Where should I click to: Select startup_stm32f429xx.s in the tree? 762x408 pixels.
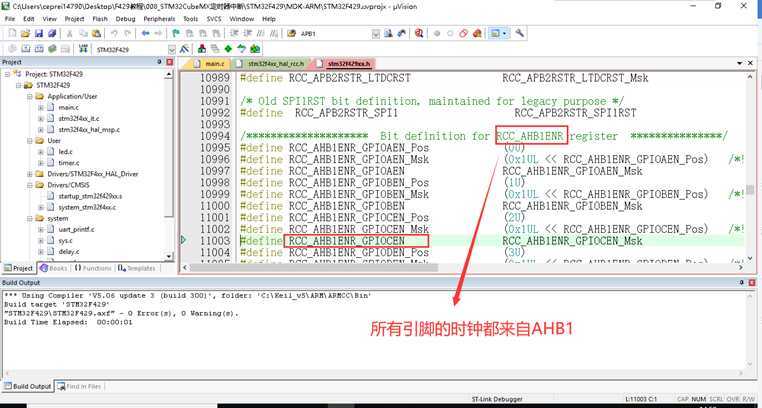90,196
